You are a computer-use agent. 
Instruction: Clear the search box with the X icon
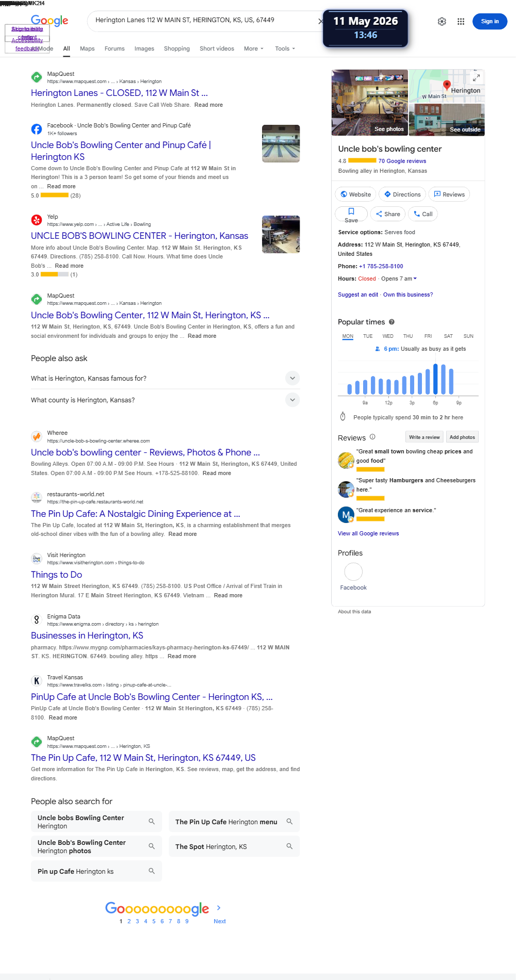[321, 22]
